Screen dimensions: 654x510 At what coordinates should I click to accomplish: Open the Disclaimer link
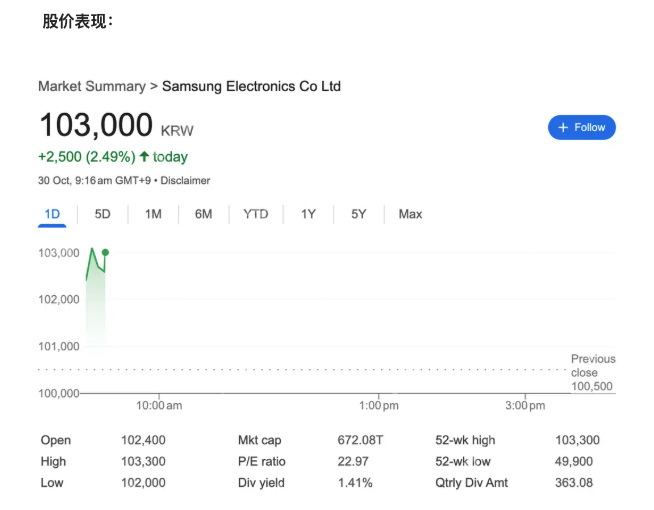185,180
